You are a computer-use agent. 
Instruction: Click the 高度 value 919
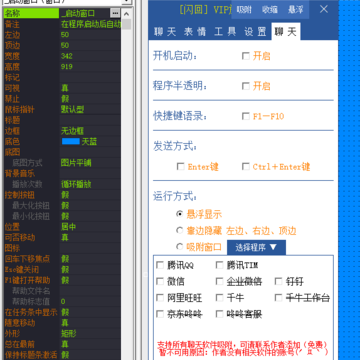(67, 67)
